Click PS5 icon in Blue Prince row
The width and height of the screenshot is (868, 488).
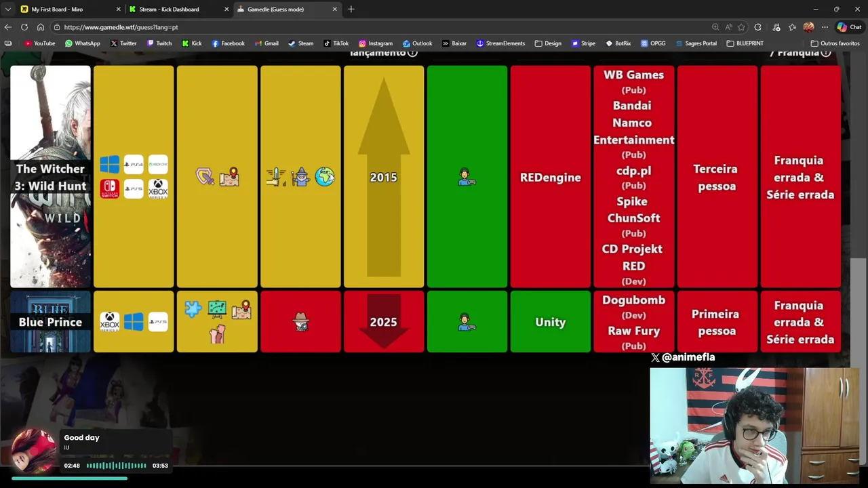click(x=158, y=322)
